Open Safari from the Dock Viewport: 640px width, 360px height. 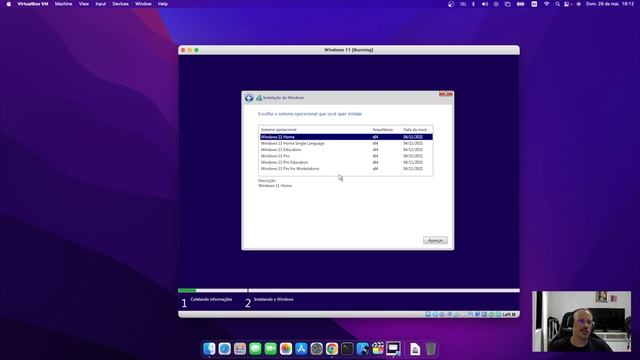[224, 349]
